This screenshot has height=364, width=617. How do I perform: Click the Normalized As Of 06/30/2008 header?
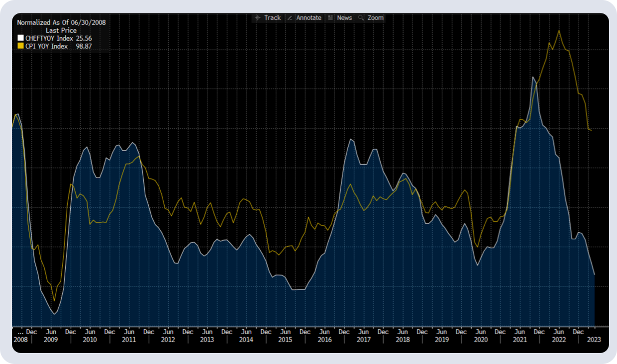[61, 22]
